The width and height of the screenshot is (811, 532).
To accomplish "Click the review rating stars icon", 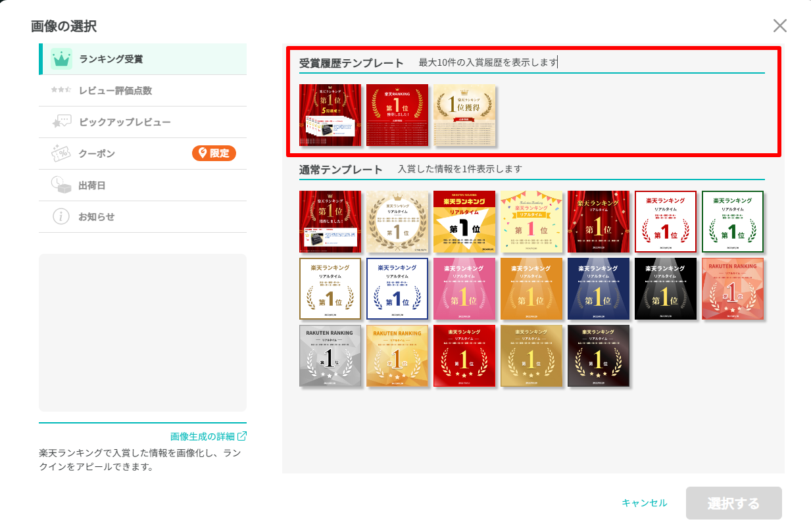I will coord(61,90).
